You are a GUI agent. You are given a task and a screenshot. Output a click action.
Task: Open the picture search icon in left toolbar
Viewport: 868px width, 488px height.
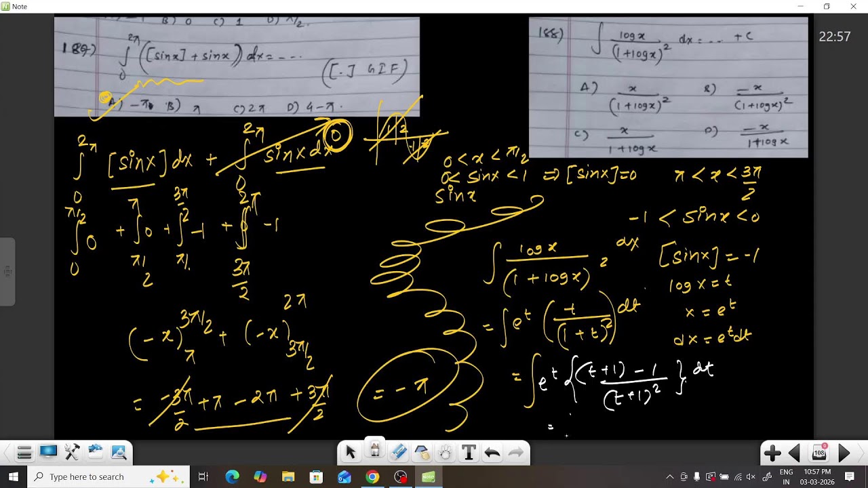[x=119, y=453]
